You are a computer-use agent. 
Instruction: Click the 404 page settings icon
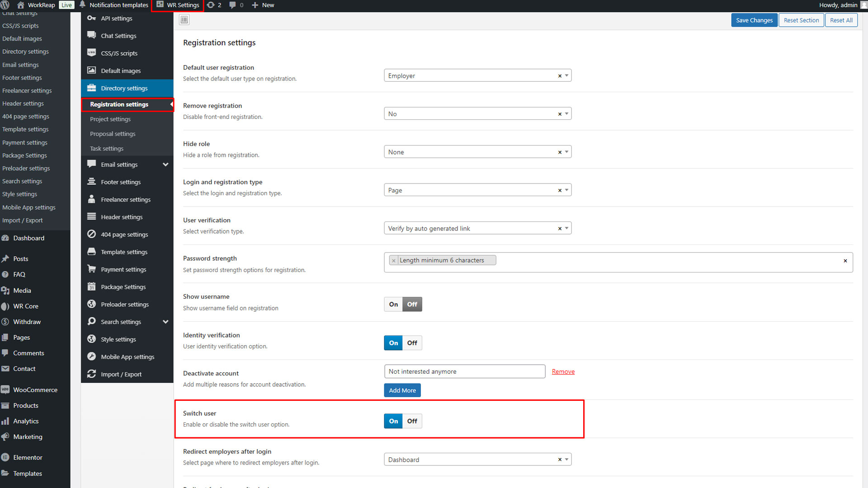(91, 234)
